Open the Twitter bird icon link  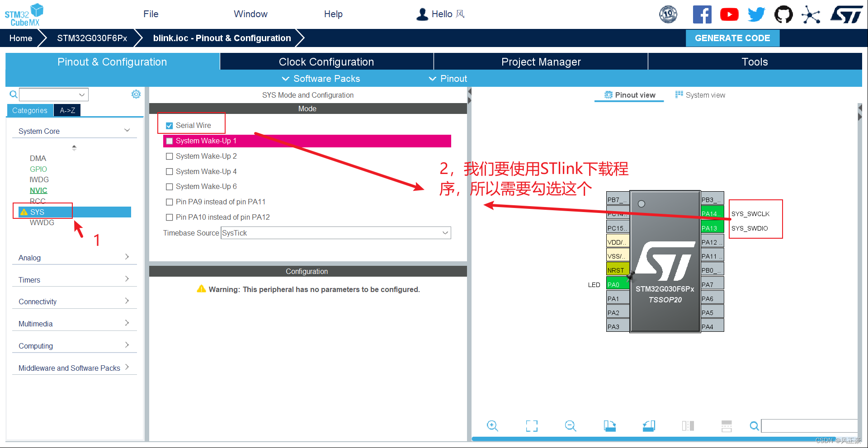click(756, 14)
